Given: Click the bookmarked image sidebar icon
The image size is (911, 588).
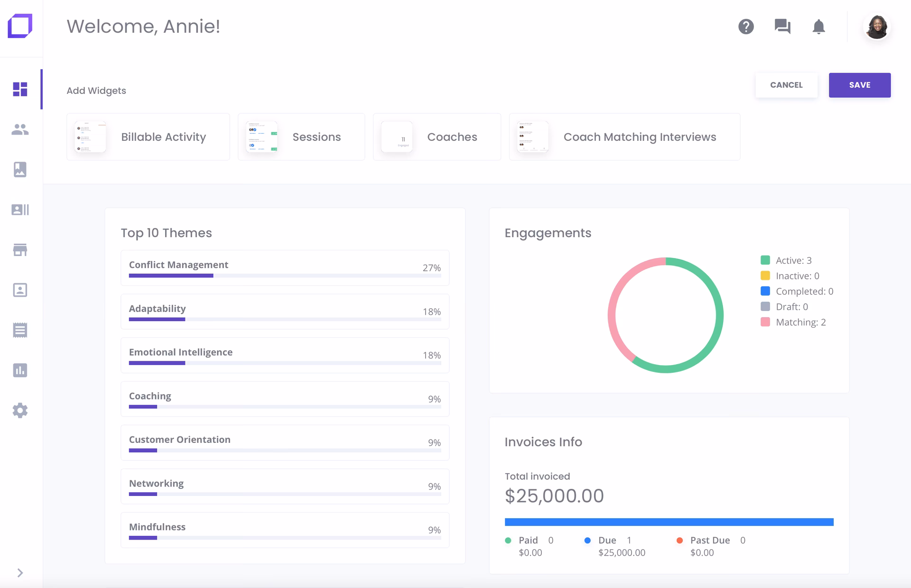Looking at the screenshot, I should coord(20,169).
